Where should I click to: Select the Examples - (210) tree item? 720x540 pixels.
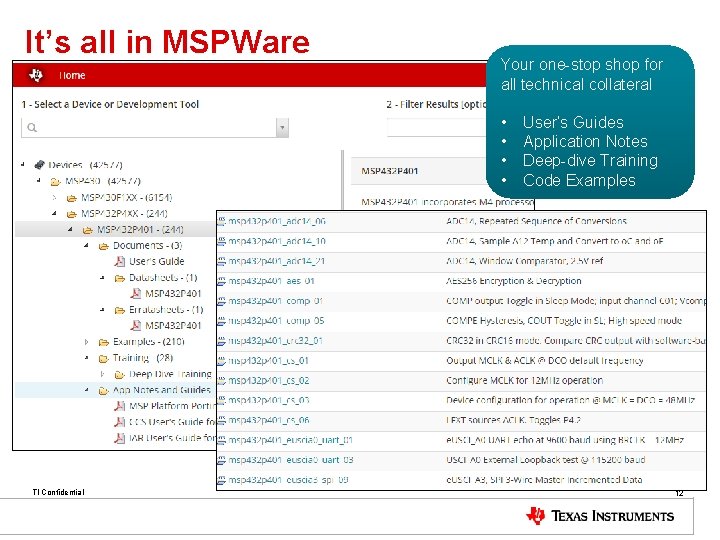149,342
